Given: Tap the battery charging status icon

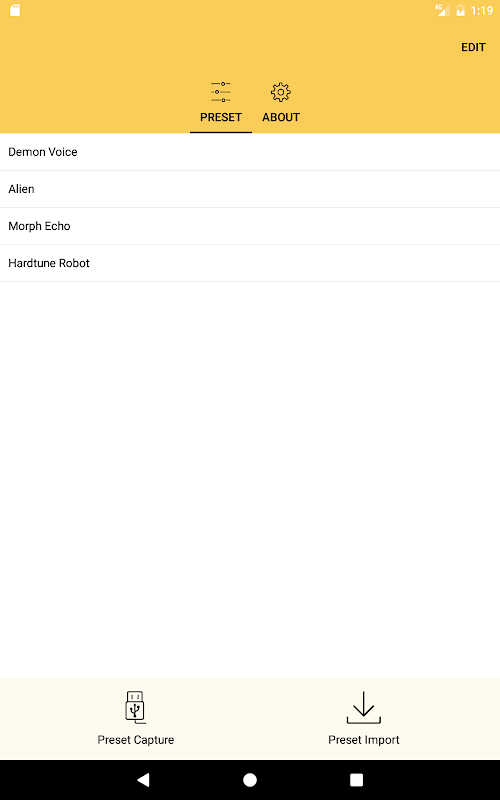Looking at the screenshot, I should point(460,10).
